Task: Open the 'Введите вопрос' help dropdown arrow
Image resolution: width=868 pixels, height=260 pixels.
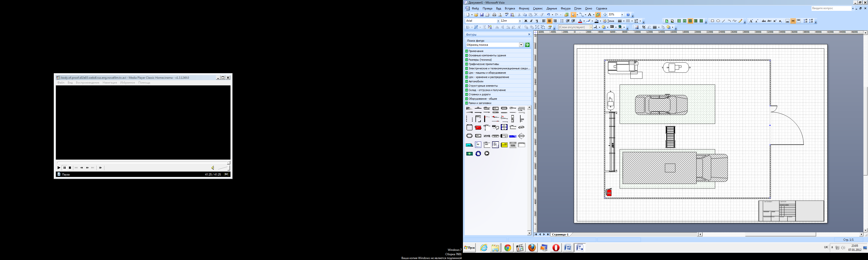Action: (853, 8)
